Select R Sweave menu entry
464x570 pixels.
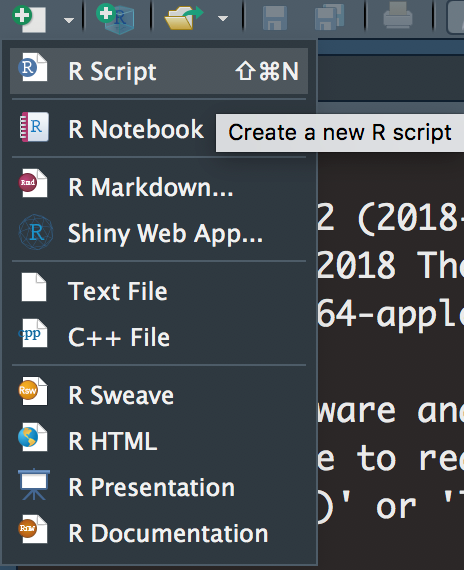click(159, 395)
